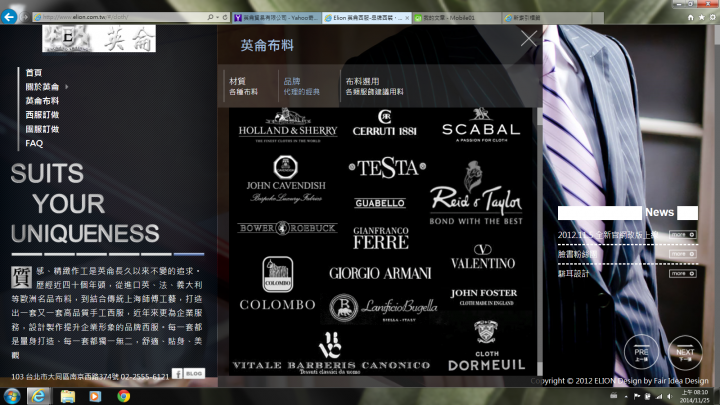Open the Windows Start button
Image resolution: width=720 pixels, height=405 pixels.
pos(11,396)
